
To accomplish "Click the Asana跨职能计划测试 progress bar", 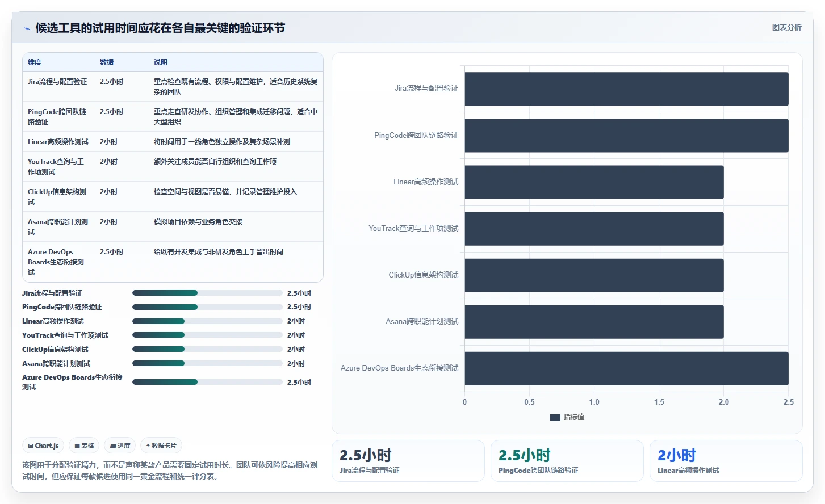I will point(207,363).
